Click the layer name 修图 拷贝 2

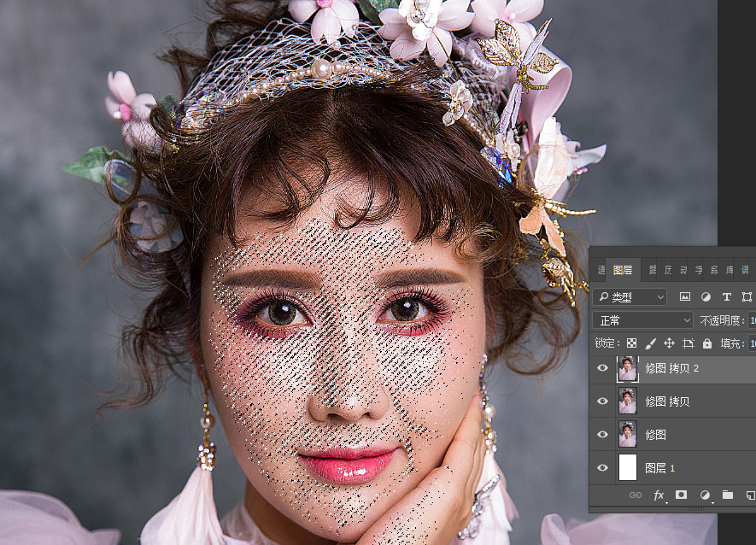click(672, 368)
